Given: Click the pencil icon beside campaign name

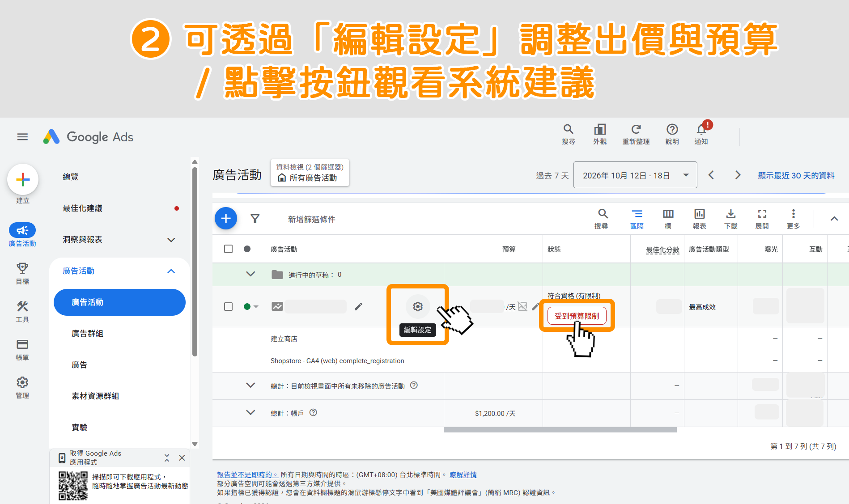Looking at the screenshot, I should [358, 306].
